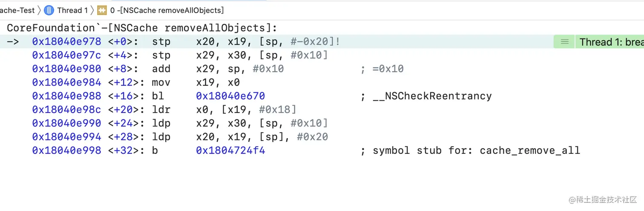Select the address 0x18040e990
This screenshot has width=644, height=211.
(x=66, y=123)
